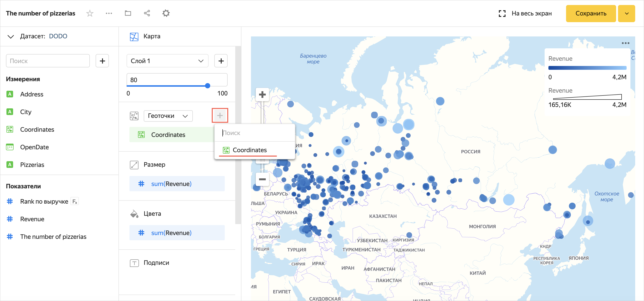The height and width of the screenshot is (301, 644).
Task: Open the Слой 1 layer dropdown
Action: pos(168,61)
